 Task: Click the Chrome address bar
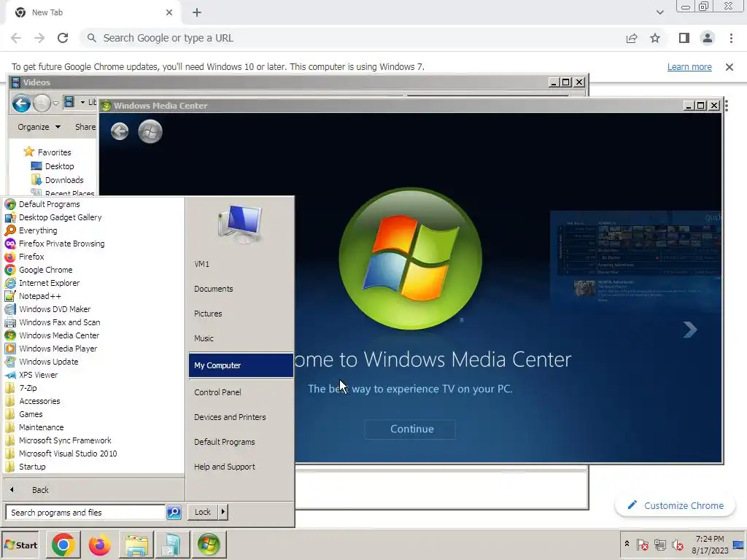pyautogui.click(x=352, y=38)
